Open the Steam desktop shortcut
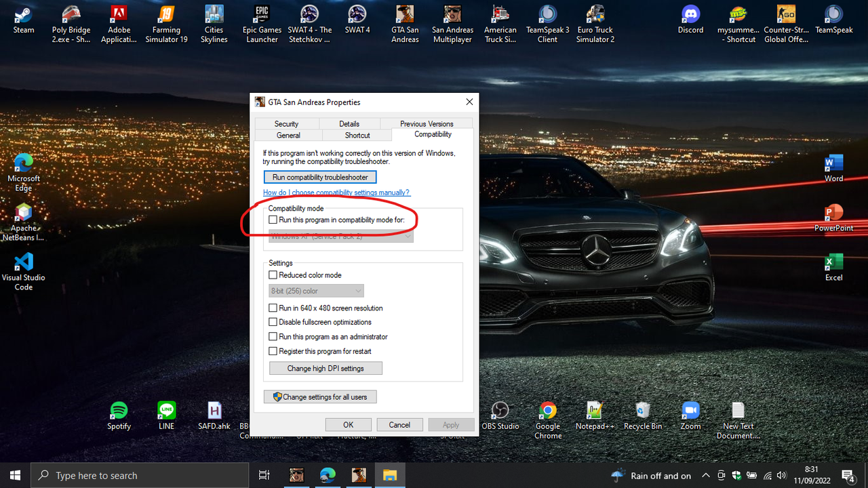The image size is (868, 488). tap(24, 20)
